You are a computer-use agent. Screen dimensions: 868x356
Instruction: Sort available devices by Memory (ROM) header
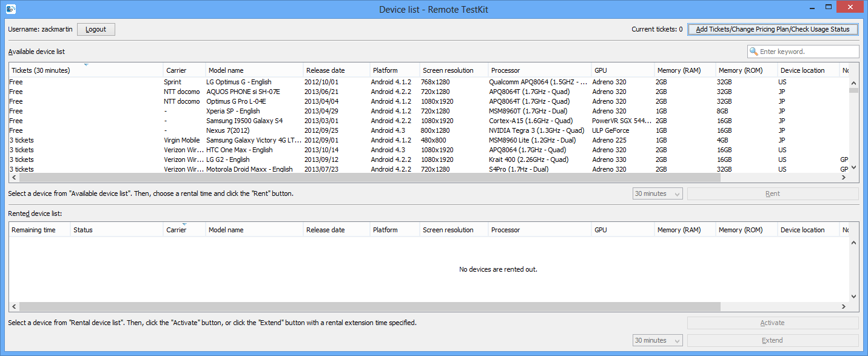(747, 70)
